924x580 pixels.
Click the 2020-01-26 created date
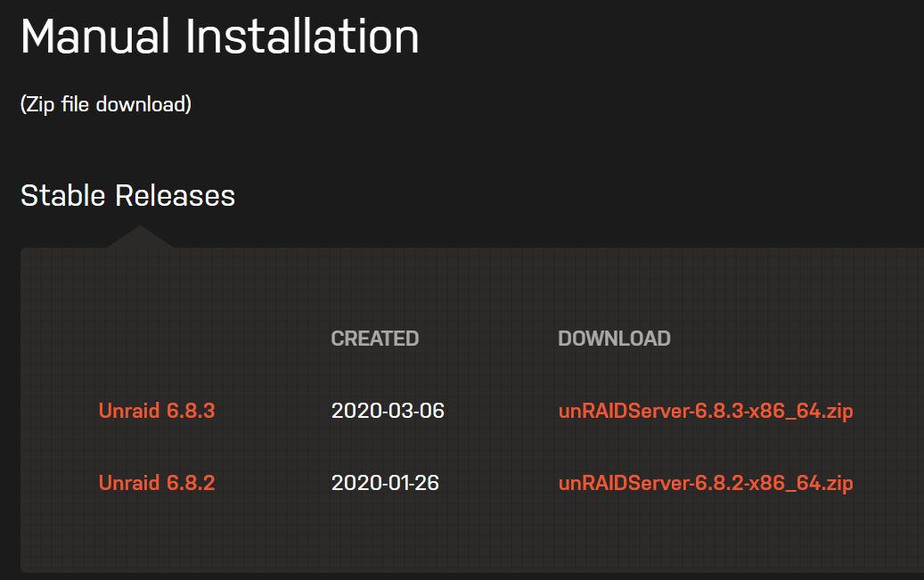385,483
